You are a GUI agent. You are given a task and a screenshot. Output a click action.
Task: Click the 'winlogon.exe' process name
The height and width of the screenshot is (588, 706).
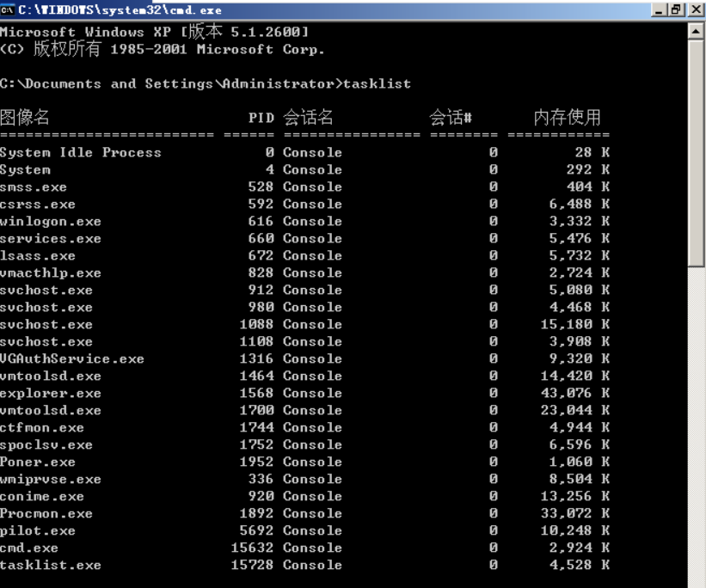coord(51,221)
